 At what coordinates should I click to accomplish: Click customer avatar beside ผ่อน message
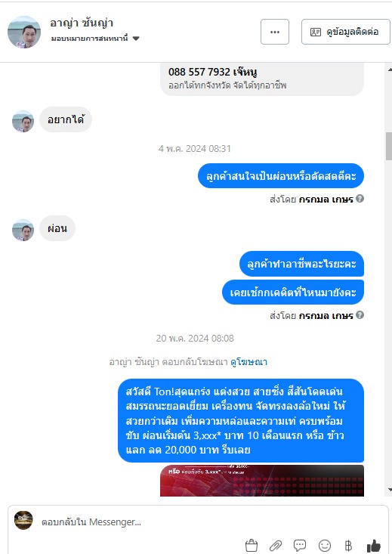23,230
